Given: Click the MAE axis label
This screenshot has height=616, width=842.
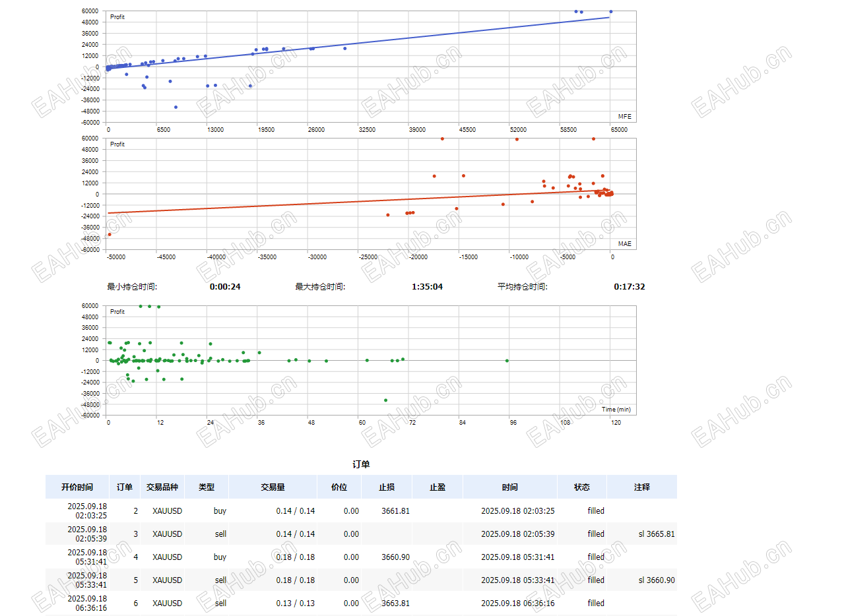Looking at the screenshot, I should 624,244.
